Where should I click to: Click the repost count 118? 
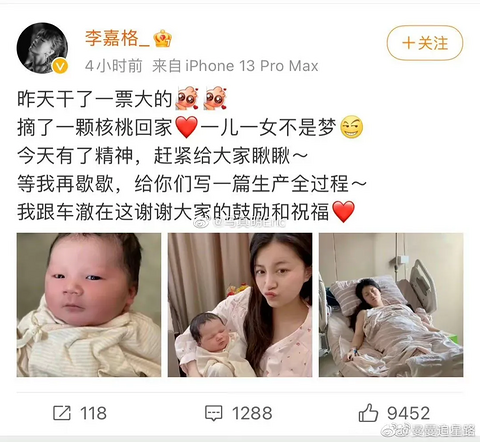point(93,413)
